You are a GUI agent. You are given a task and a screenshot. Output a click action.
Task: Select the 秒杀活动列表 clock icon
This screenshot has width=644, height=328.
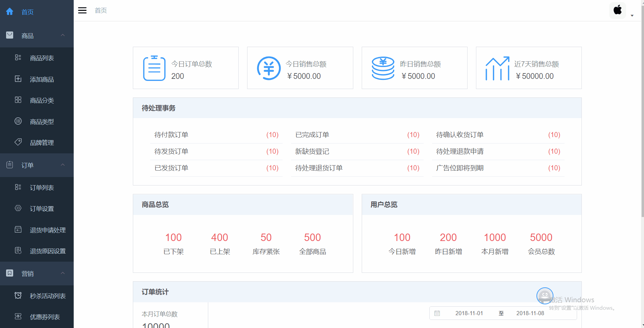(x=18, y=295)
